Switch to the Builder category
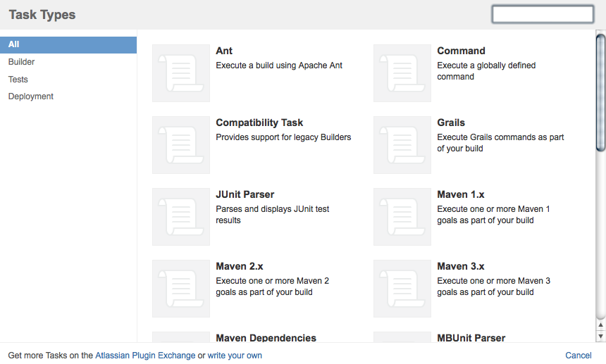The image size is (606, 364). coord(22,62)
